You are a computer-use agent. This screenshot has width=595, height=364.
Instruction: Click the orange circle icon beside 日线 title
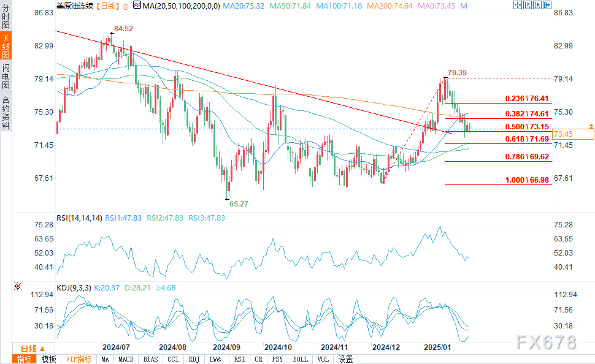[x=125, y=6]
